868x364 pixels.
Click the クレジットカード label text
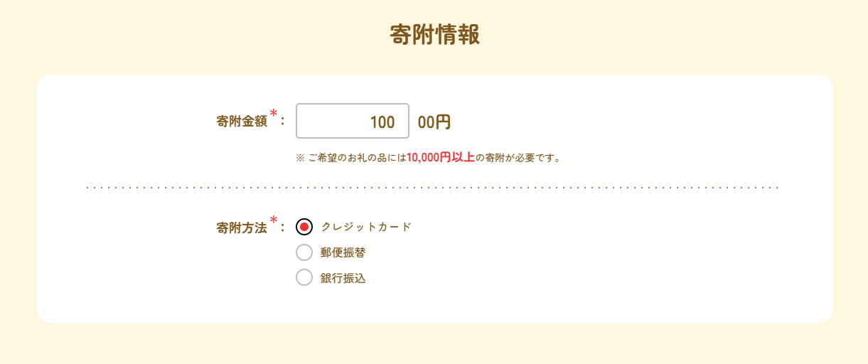366,227
